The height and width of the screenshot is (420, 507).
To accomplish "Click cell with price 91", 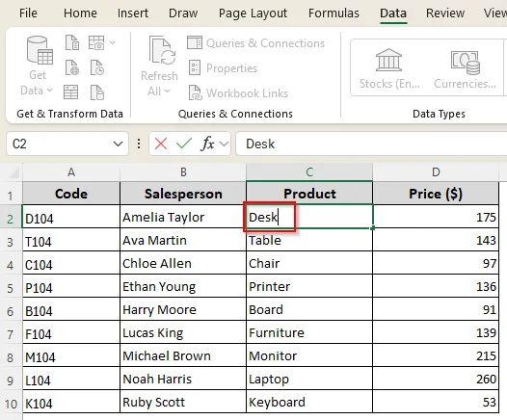I will (436, 309).
